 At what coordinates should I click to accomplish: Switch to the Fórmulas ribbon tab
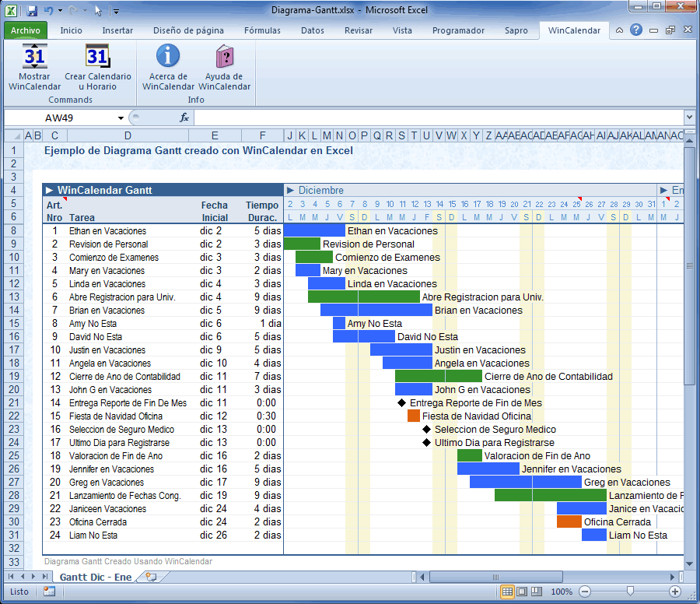point(262,30)
